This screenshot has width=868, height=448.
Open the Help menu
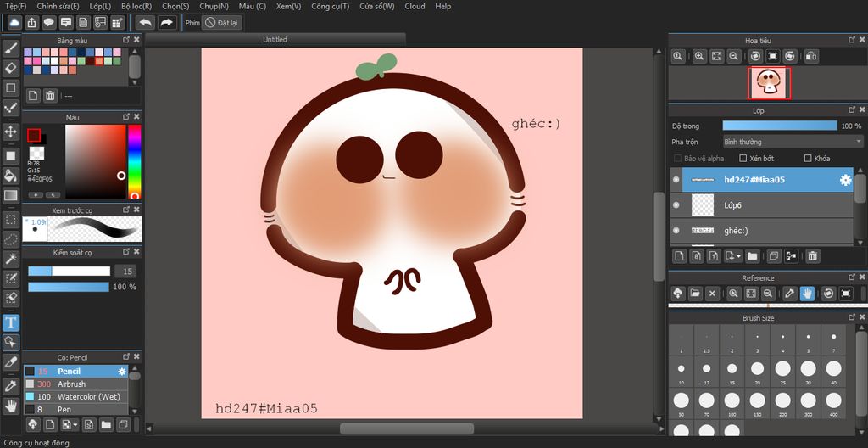pyautogui.click(x=442, y=6)
